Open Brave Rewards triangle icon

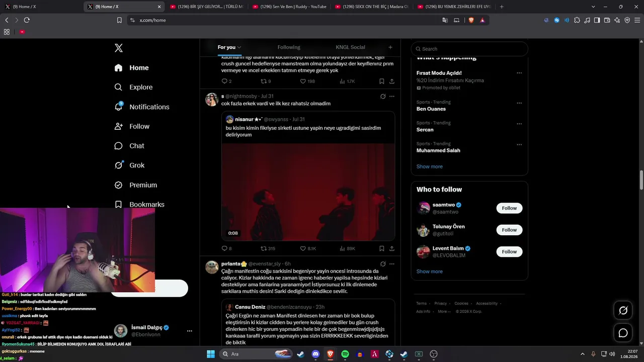click(x=482, y=20)
